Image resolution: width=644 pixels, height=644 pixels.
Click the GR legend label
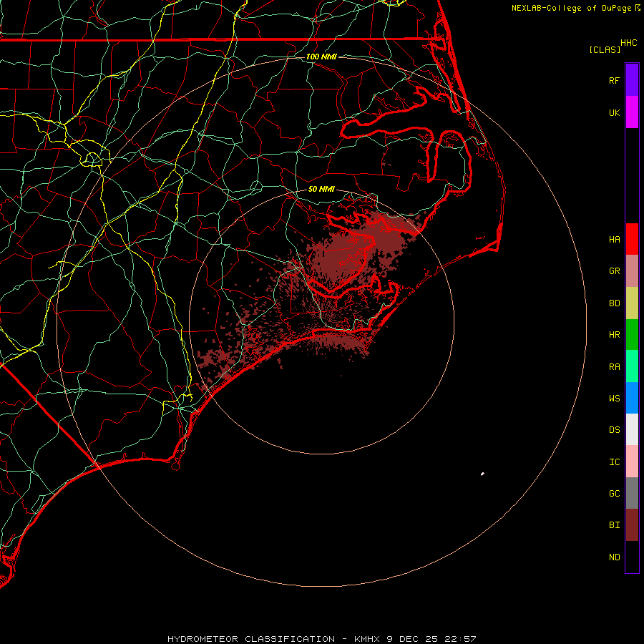614,271
